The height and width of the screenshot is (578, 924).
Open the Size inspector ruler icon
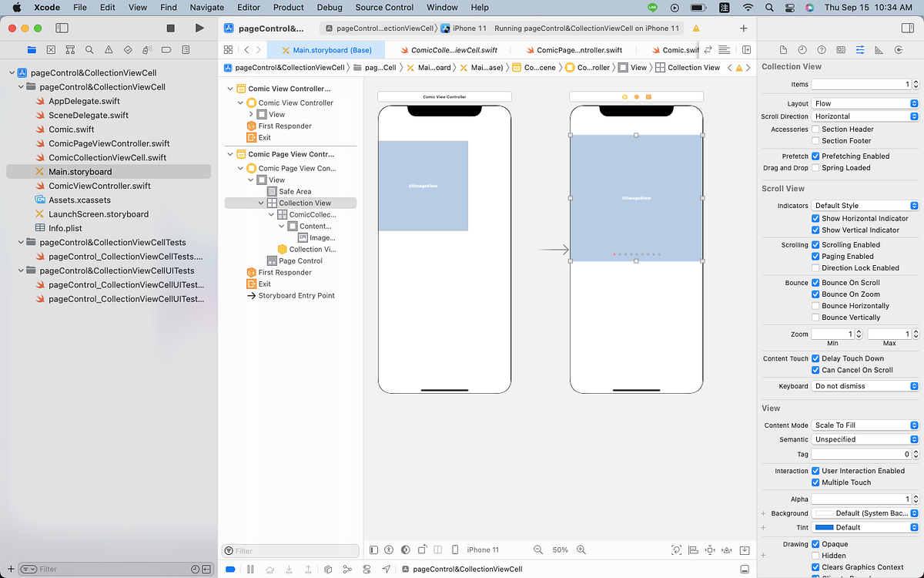click(x=879, y=49)
